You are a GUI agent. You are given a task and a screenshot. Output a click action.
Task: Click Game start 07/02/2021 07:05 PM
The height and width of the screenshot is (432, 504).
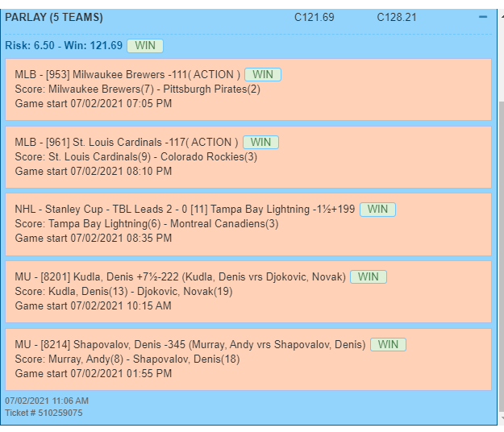click(x=94, y=103)
